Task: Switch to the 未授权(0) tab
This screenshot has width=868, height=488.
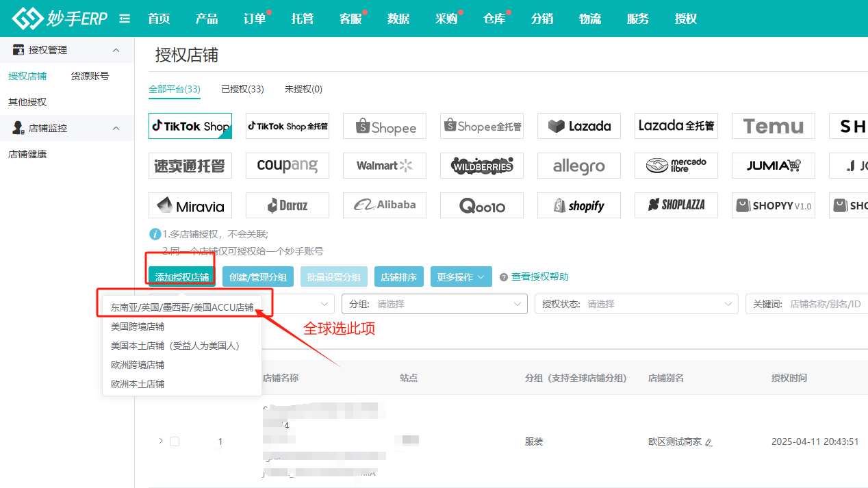Action: 303,89
